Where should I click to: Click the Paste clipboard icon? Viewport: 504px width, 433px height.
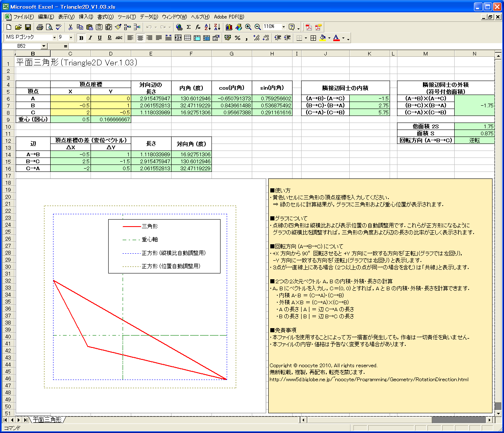[90, 27]
